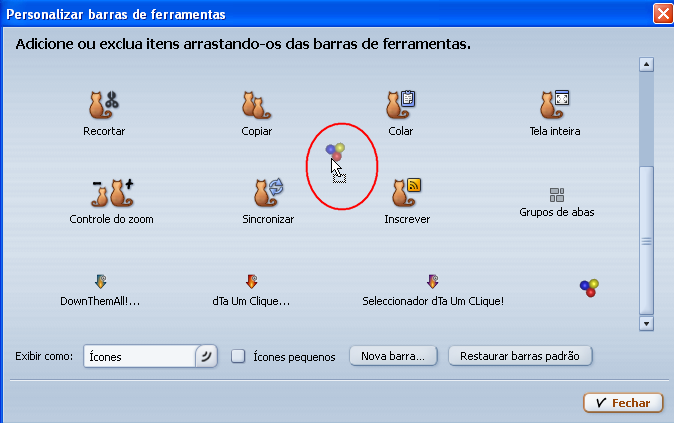Click the Tela inteira label
The height and width of the screenshot is (423, 674).
555,131
